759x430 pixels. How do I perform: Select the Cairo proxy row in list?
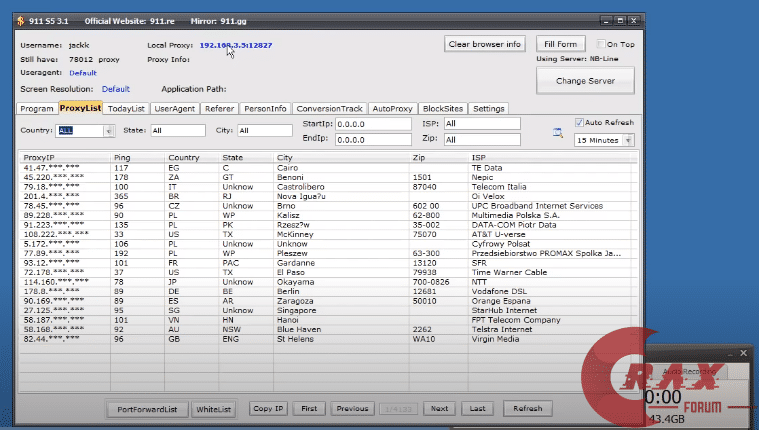coord(300,168)
